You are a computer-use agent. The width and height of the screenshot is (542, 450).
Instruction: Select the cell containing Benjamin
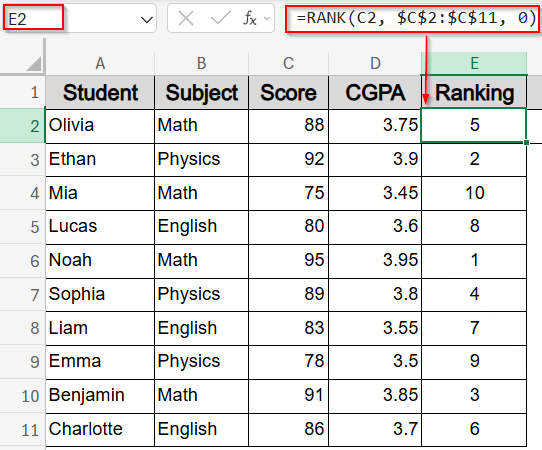[100, 396]
